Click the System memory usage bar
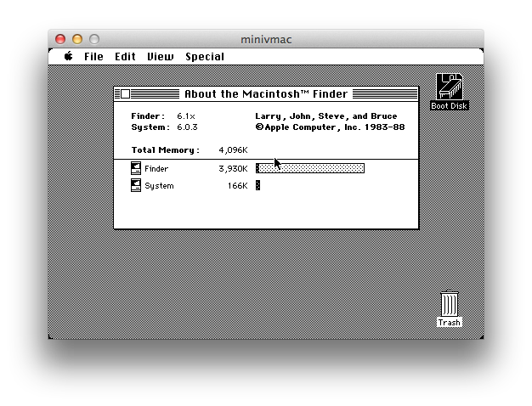 pos(258,185)
